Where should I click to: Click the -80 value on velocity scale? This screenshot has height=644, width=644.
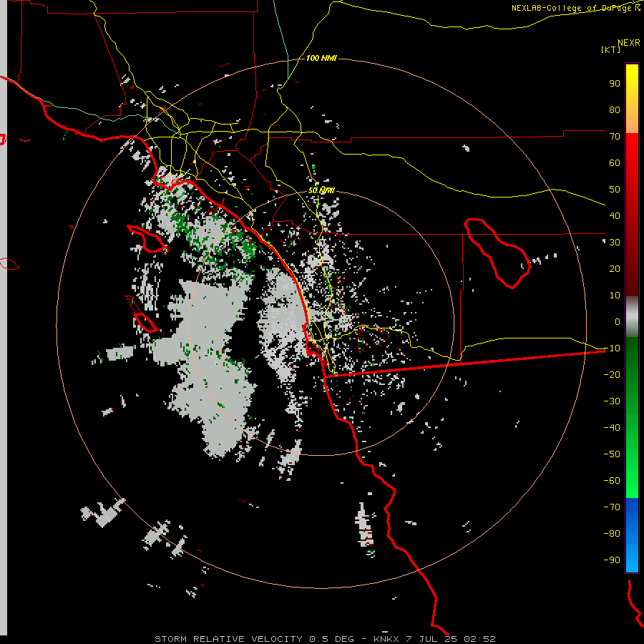[x=612, y=534]
